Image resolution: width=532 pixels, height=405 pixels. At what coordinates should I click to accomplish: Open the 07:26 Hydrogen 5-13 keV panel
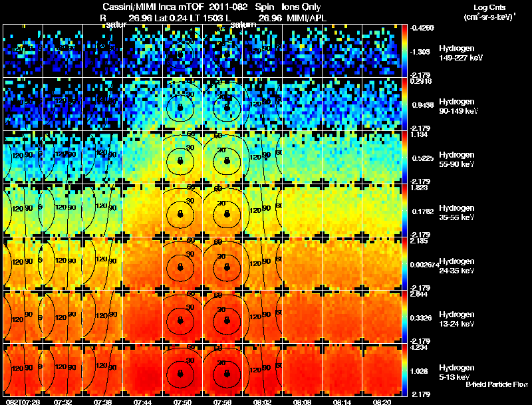pos(23,370)
